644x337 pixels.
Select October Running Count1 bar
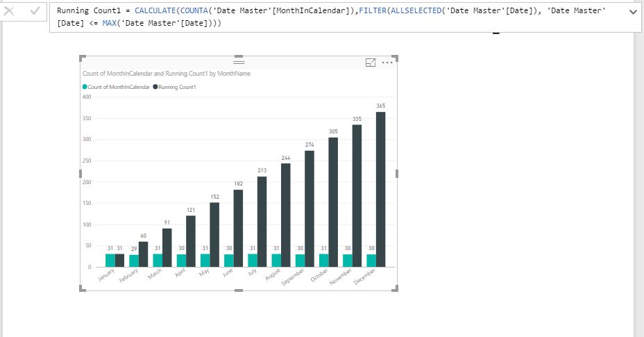point(333,202)
